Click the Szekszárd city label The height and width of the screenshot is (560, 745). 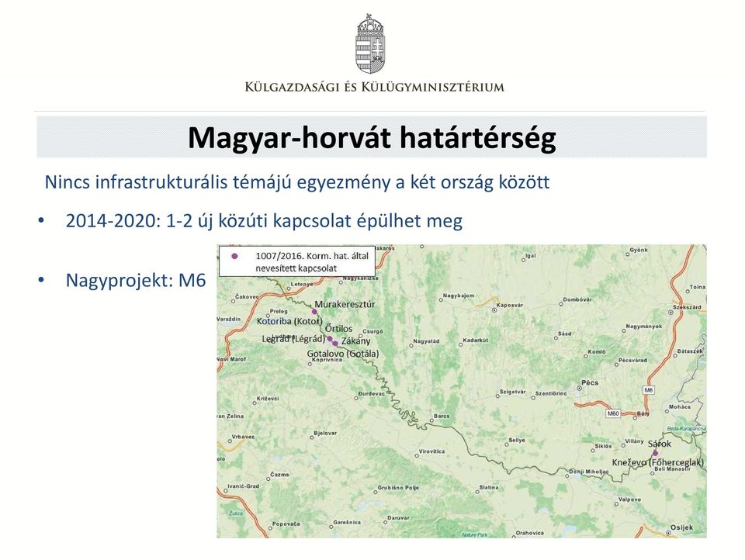click(687, 307)
